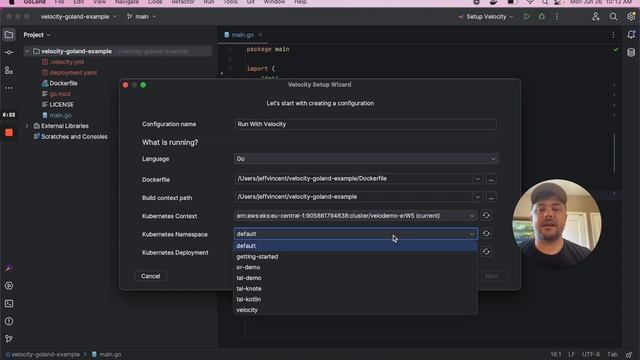
Task: Open deployment.yaml in project tree
Action: tap(73, 73)
